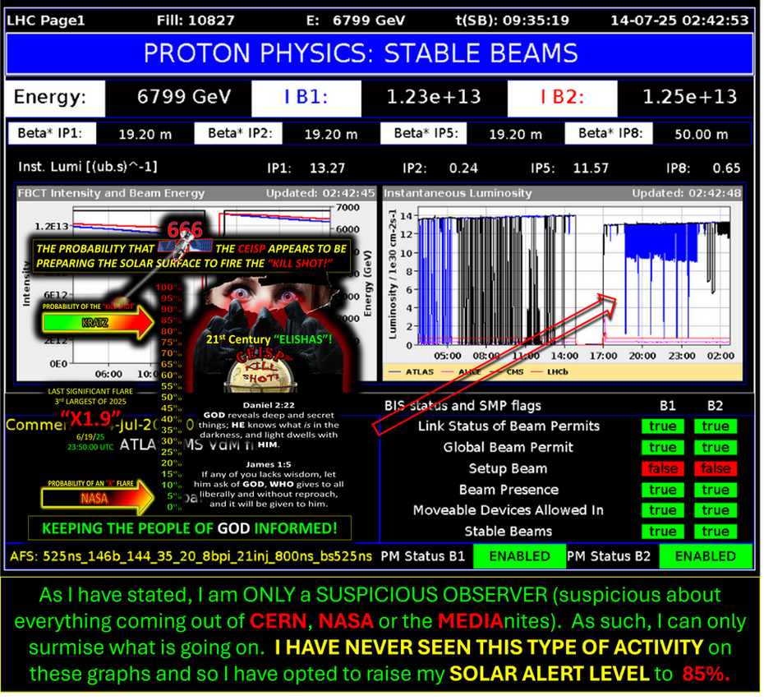Select the IP5 luminosity value 11.57
Image resolution: width=764 pixels, height=700 pixels.
(591, 168)
